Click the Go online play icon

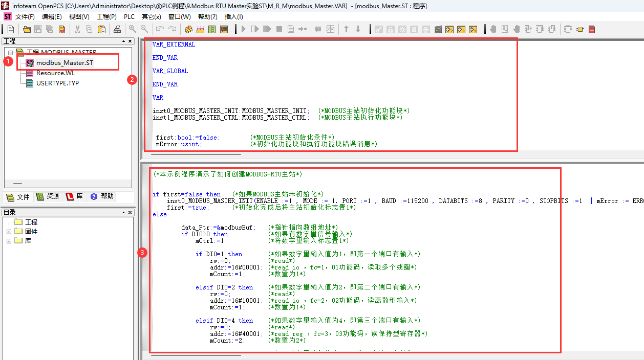[x=244, y=29]
